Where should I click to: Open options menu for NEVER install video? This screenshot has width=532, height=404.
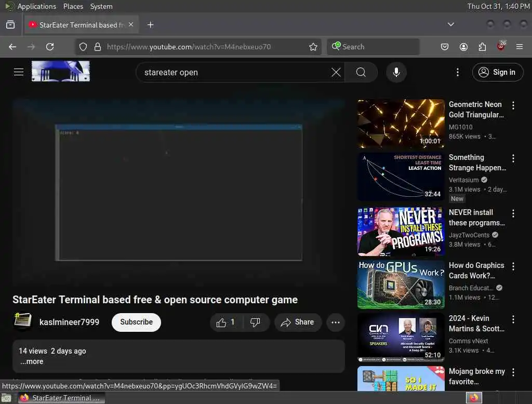pos(513,213)
